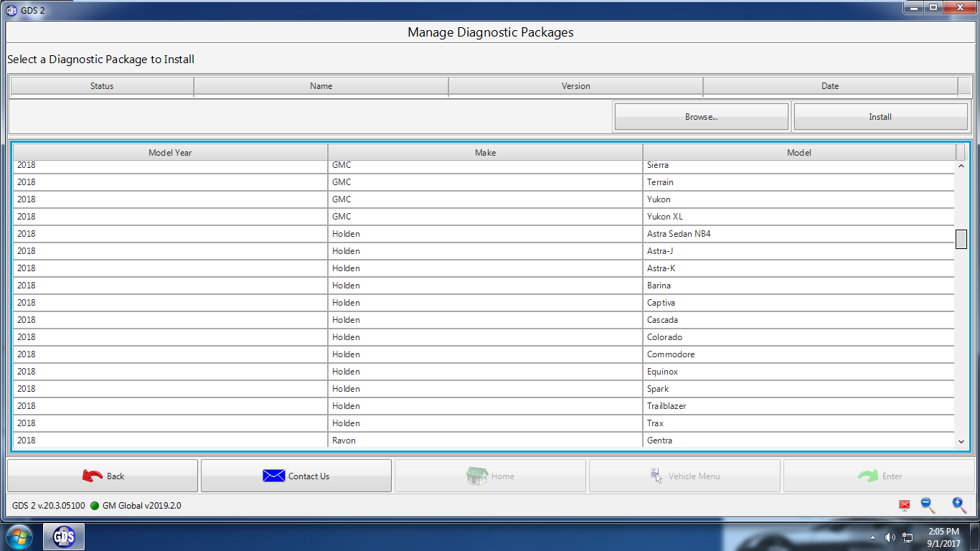
Task: Click the scrollbar down arrow in vehicle list
Action: 961,442
